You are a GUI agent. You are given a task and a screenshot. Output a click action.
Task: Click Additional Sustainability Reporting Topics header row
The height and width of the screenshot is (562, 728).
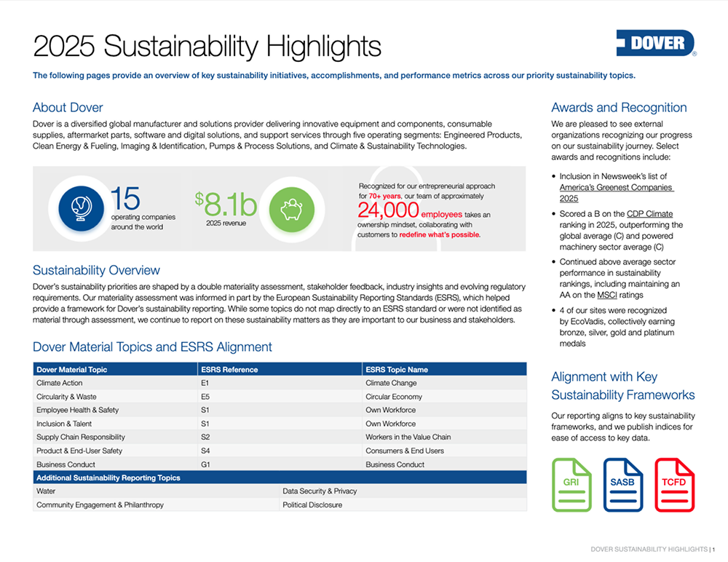pos(280,478)
